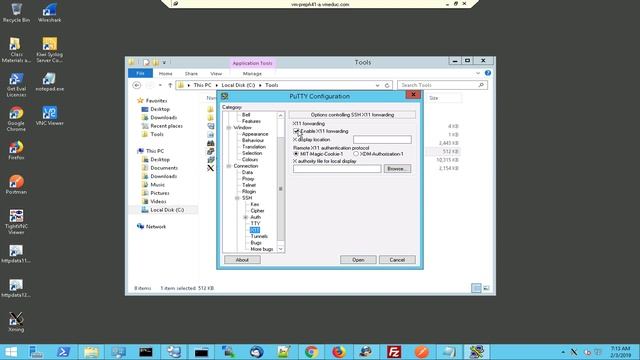Select Data under Connection

click(247, 172)
